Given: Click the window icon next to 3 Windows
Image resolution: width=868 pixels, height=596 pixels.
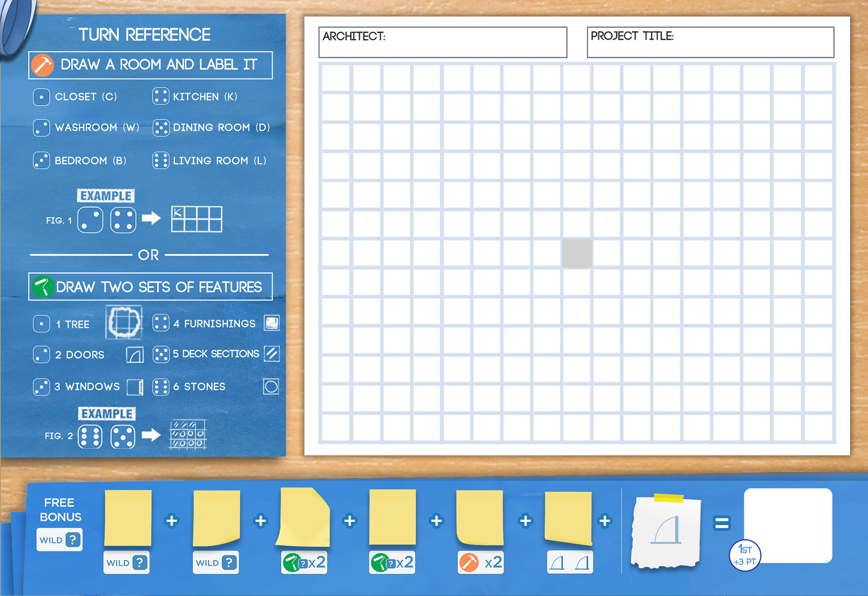Looking at the screenshot, I should (x=135, y=387).
